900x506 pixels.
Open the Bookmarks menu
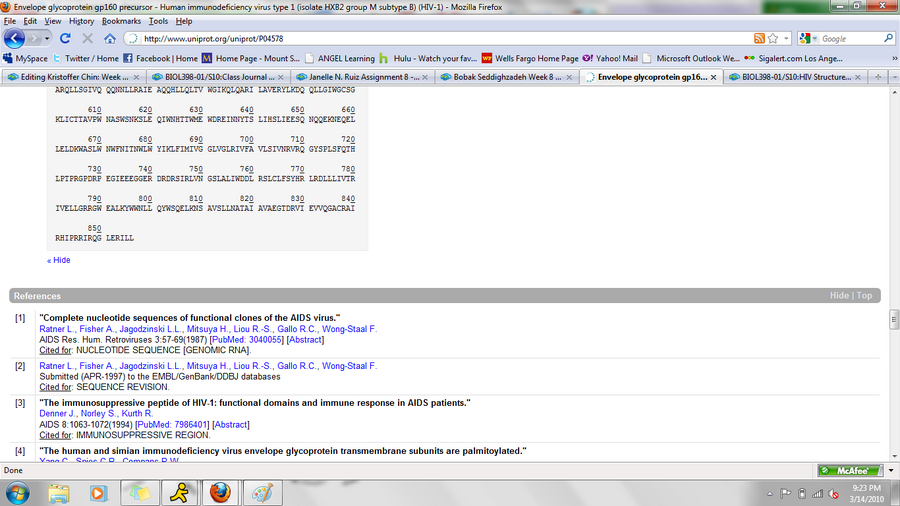click(121, 21)
